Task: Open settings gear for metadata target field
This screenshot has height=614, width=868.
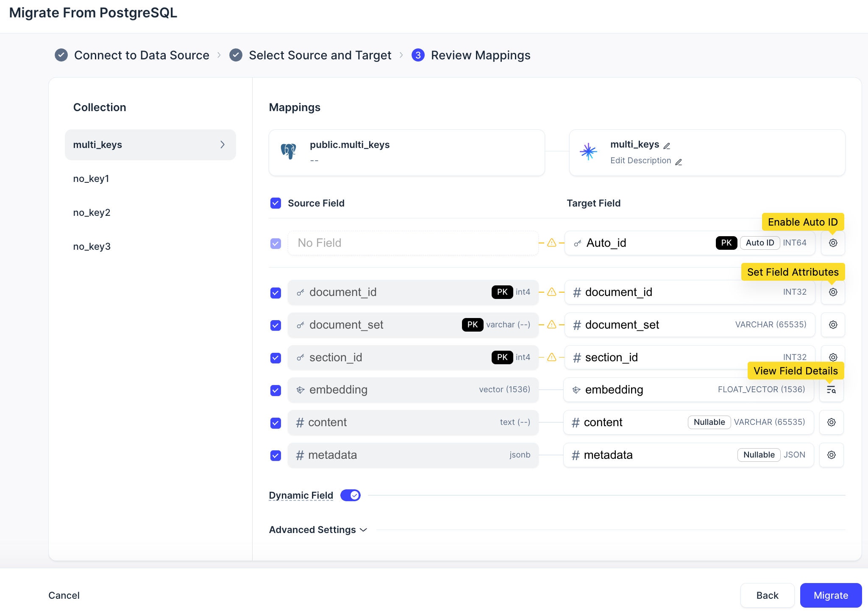Action: (831, 455)
